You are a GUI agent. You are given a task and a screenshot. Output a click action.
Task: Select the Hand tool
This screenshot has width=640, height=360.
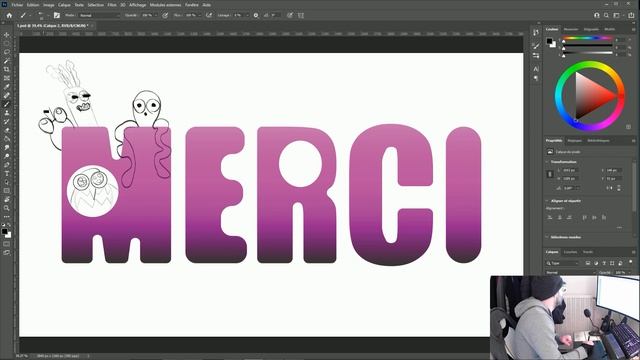[x=7, y=200]
